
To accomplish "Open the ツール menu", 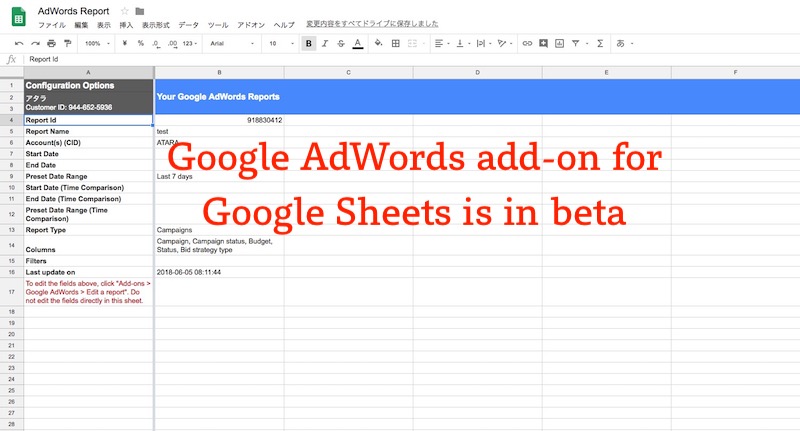I will point(218,25).
